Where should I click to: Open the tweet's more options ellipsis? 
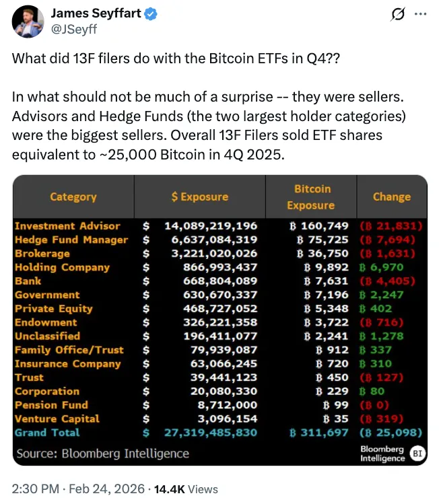tap(420, 14)
